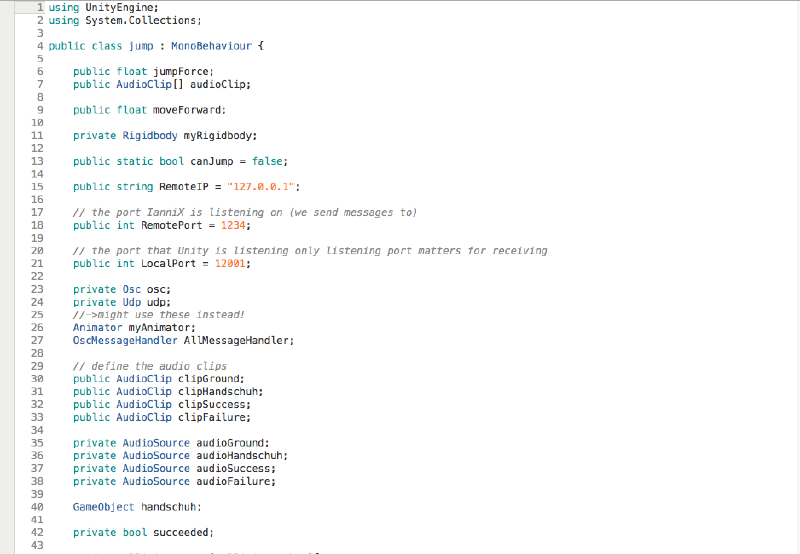
Task: Click the "127.0.0.1" string literal
Action: 262,187
